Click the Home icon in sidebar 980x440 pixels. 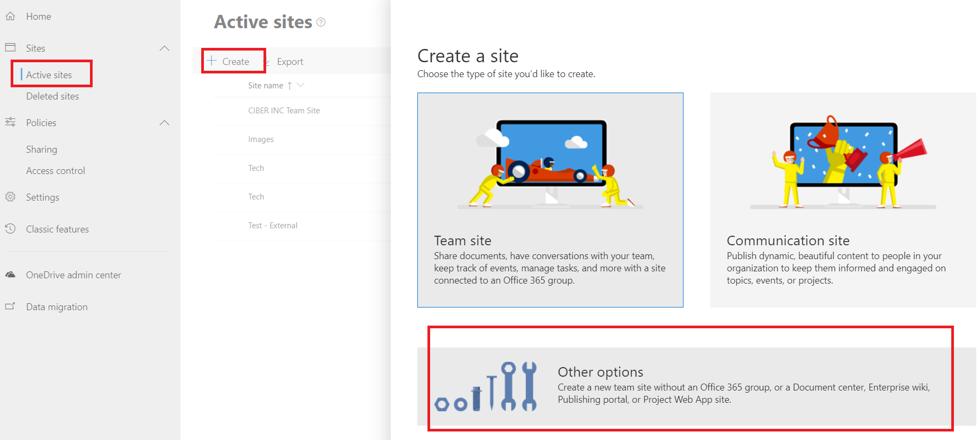click(x=10, y=16)
